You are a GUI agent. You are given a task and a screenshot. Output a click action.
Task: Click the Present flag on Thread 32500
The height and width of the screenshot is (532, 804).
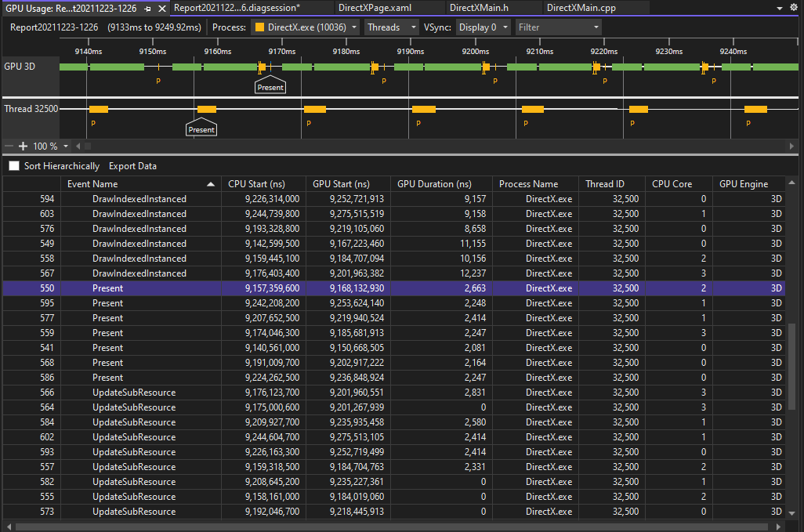[x=201, y=129]
